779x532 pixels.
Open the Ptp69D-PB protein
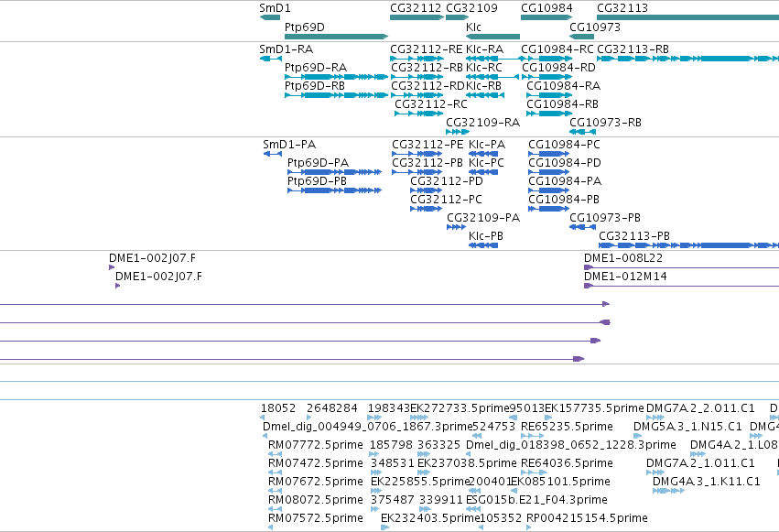coord(334,190)
